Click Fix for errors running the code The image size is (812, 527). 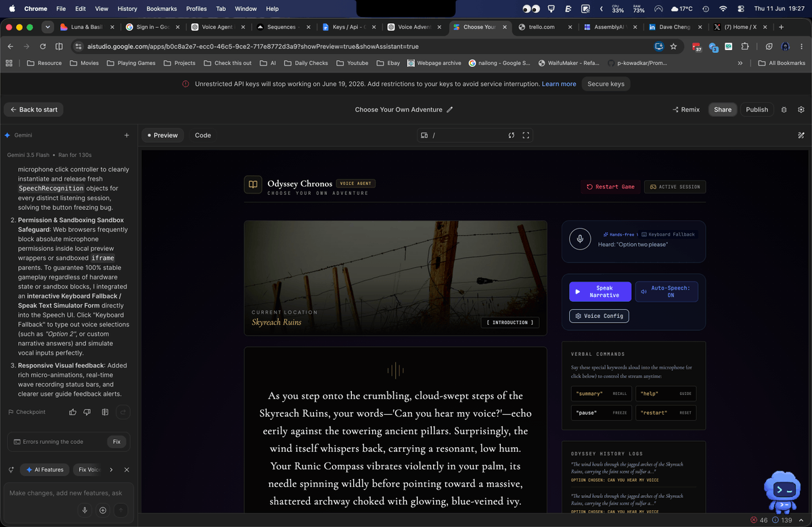[116, 442]
